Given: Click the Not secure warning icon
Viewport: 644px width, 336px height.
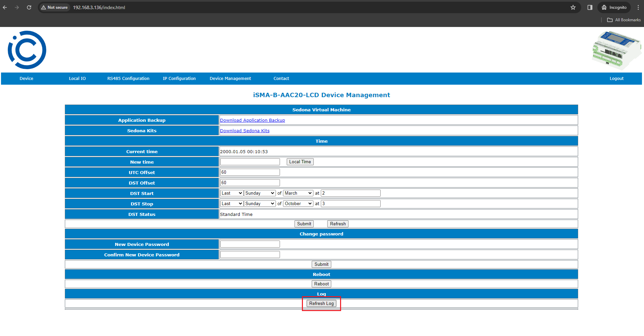Looking at the screenshot, I should pos(44,7).
